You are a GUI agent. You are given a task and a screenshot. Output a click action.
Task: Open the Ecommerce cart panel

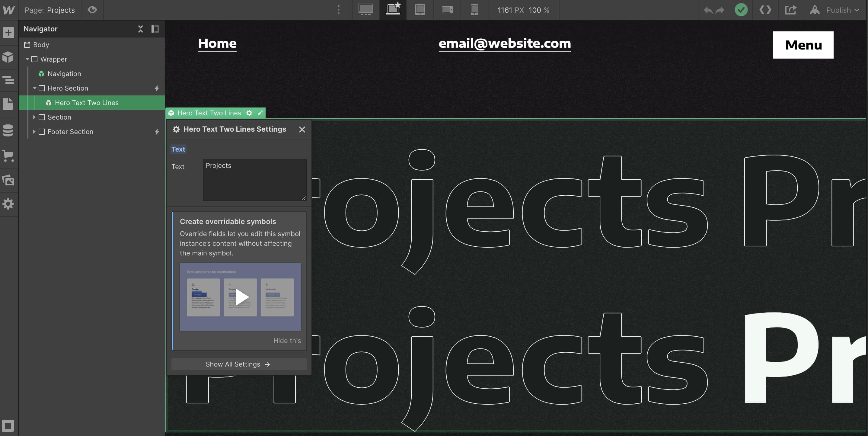(8, 155)
